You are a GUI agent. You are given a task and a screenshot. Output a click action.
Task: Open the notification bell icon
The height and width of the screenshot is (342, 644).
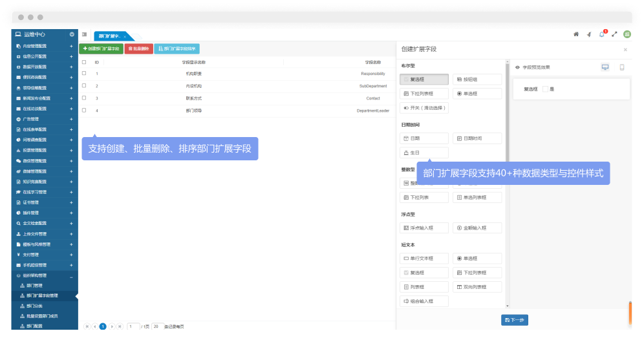coord(601,34)
